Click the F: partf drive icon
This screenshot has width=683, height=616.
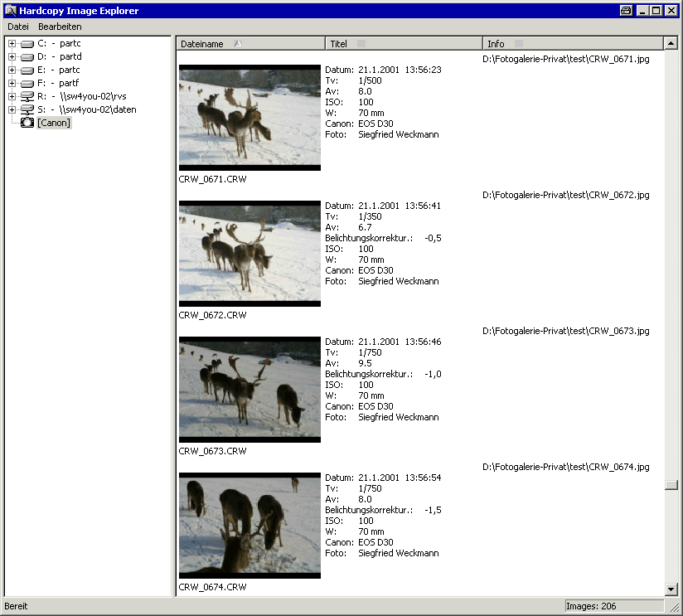tap(27, 83)
